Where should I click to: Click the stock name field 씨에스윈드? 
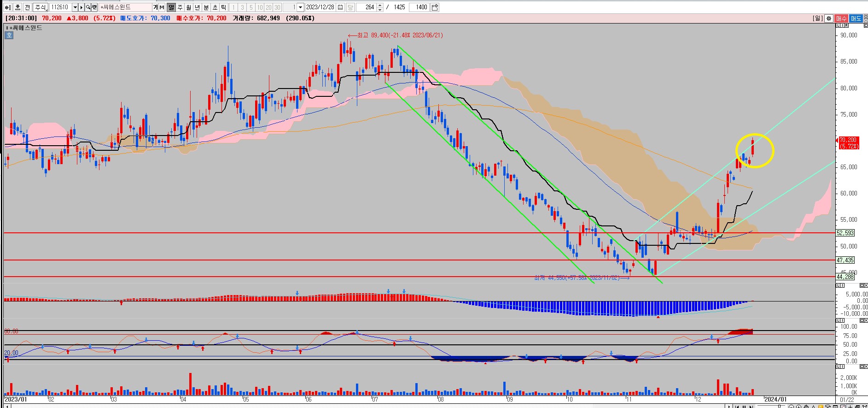click(125, 7)
